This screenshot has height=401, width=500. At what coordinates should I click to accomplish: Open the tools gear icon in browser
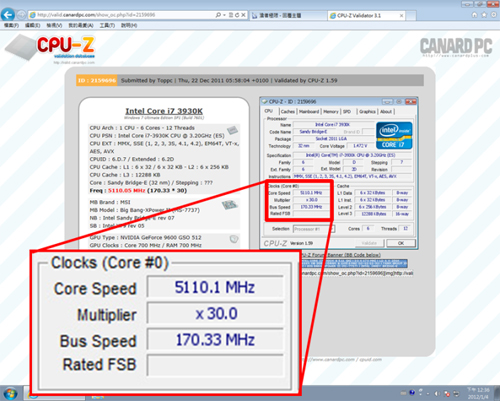click(x=494, y=15)
